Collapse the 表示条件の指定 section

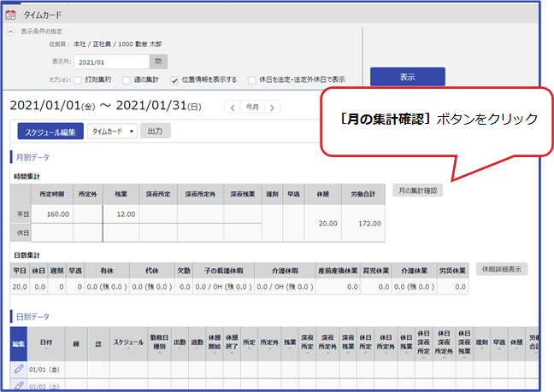click(10, 32)
